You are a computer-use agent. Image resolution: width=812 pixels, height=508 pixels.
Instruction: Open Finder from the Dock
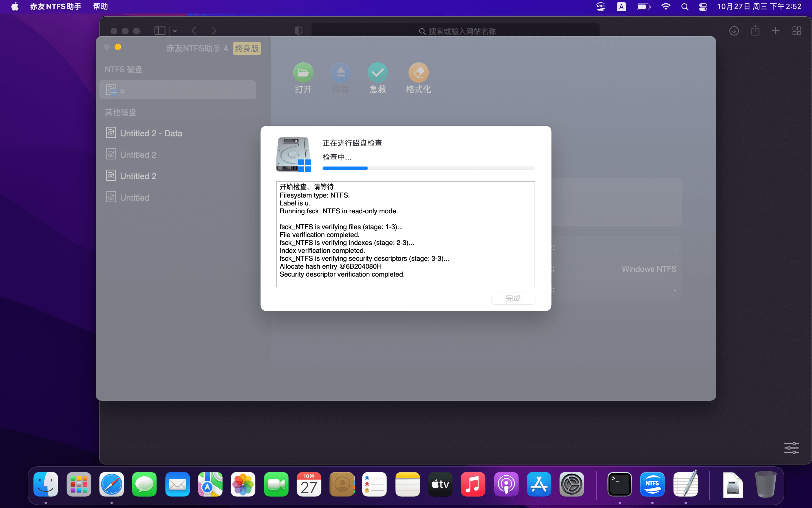pyautogui.click(x=46, y=484)
